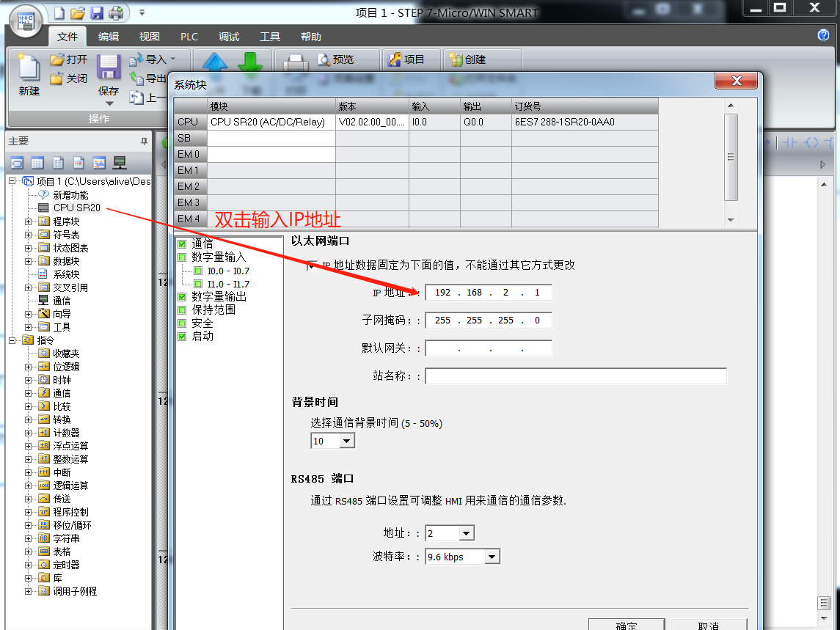This screenshot has width=840, height=630.
Task: Click the green download arrow in ribbon
Action: (x=250, y=62)
